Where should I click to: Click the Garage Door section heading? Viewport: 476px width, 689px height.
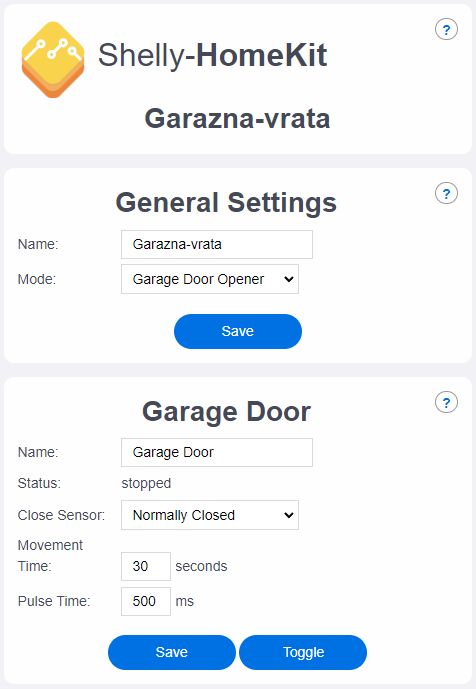tap(226, 412)
